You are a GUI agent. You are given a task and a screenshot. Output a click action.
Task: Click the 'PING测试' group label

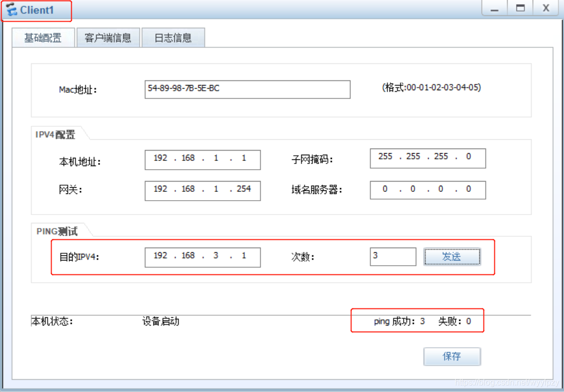[x=57, y=232]
